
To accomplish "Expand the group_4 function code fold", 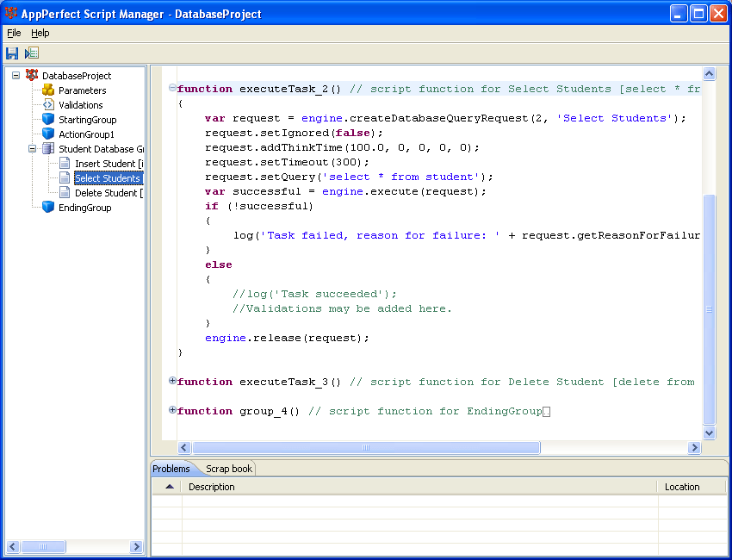I will [172, 411].
